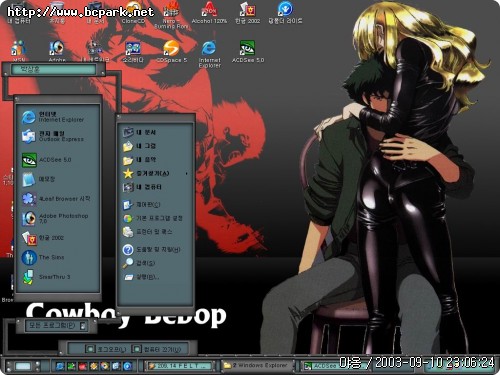Select the Nero Burning Rom desktop shortcut

(171, 15)
